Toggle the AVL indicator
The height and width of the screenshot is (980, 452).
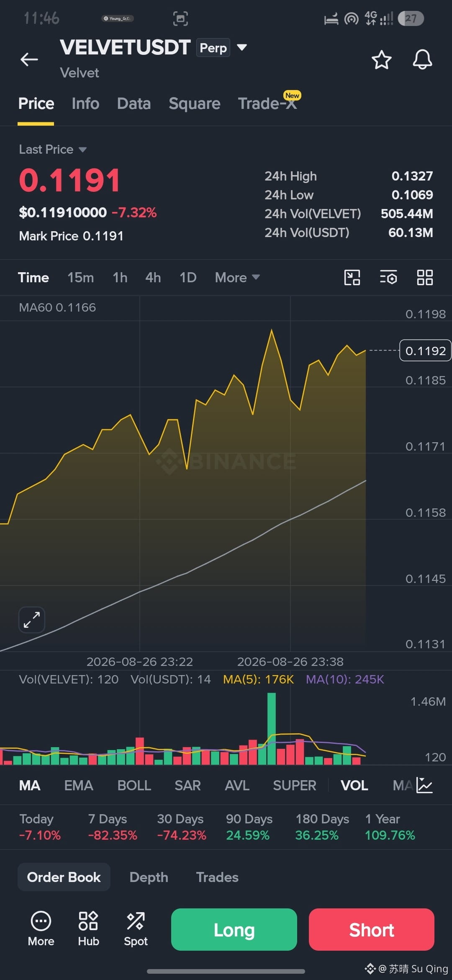(x=237, y=785)
